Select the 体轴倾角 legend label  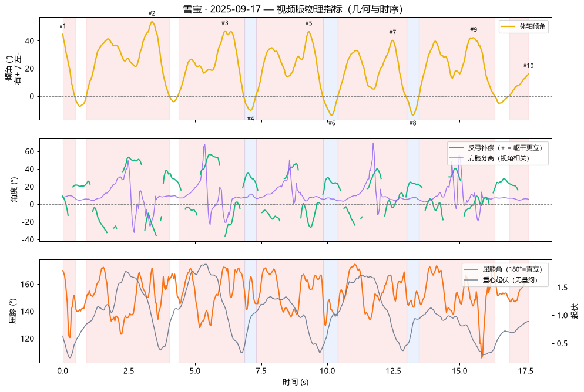click(x=533, y=26)
